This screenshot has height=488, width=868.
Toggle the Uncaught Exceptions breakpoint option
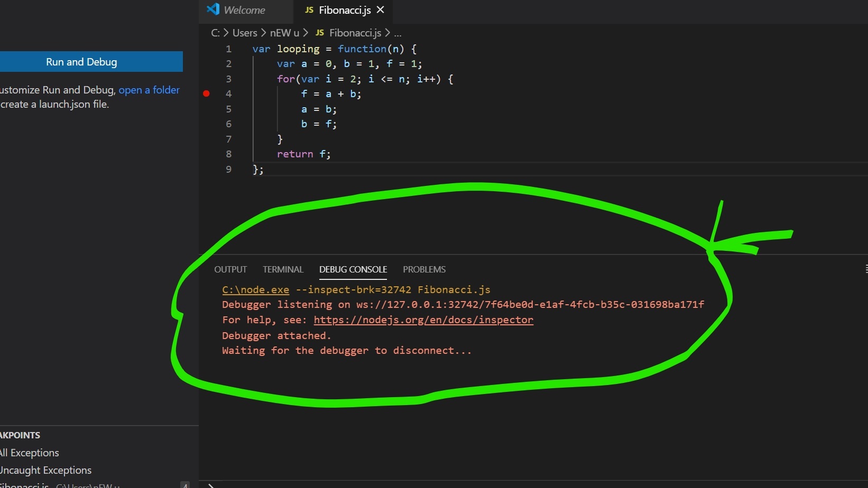click(45, 470)
